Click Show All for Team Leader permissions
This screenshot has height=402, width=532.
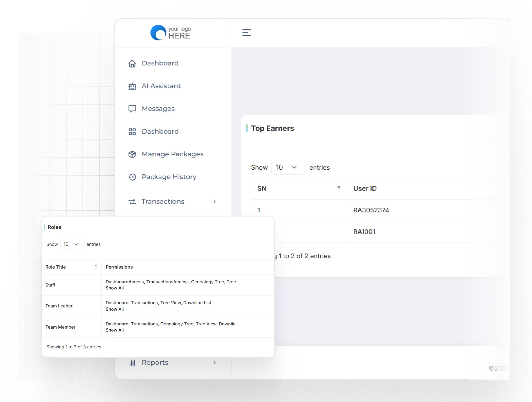click(x=115, y=309)
